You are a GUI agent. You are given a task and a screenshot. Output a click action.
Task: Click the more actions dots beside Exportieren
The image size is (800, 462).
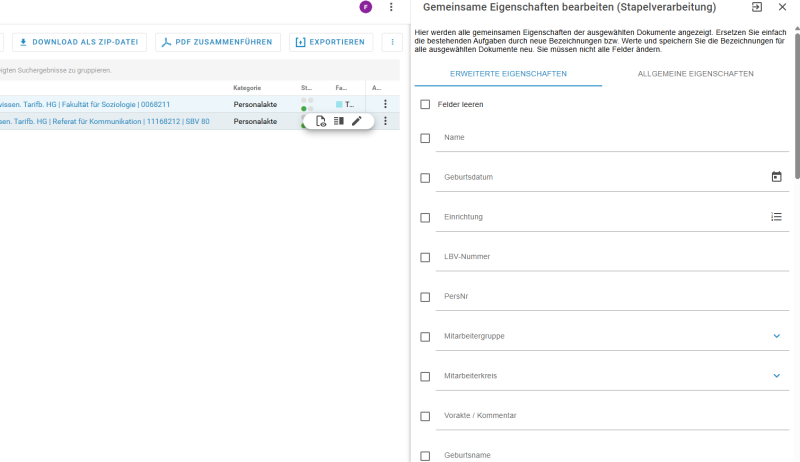point(392,42)
